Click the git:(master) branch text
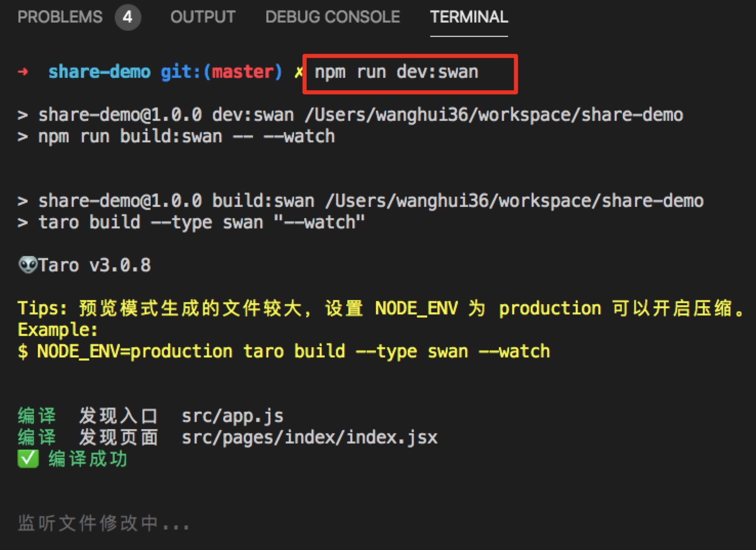756x550 pixels. click(x=221, y=72)
